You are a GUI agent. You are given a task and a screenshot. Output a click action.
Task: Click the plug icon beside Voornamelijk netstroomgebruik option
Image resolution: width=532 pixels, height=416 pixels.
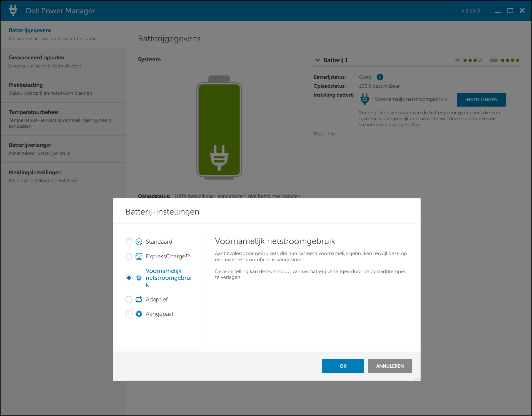tap(139, 278)
